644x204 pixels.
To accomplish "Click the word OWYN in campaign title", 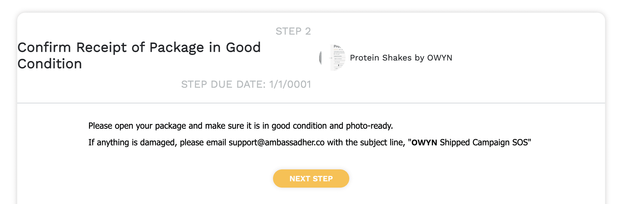I will click(440, 58).
